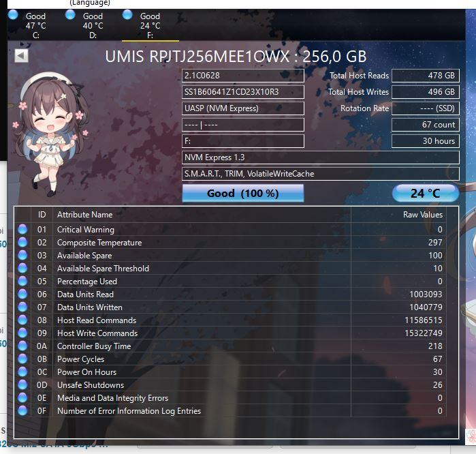The image size is (476, 454).
Task: Click status orb for Data Units Read
Action: [22, 294]
